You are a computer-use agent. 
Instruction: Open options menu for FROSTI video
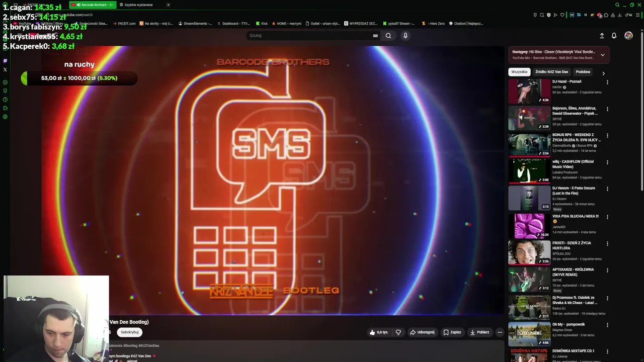coord(607,244)
